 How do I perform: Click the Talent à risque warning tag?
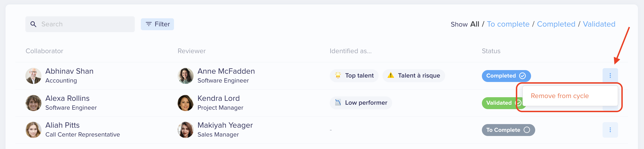414,76
